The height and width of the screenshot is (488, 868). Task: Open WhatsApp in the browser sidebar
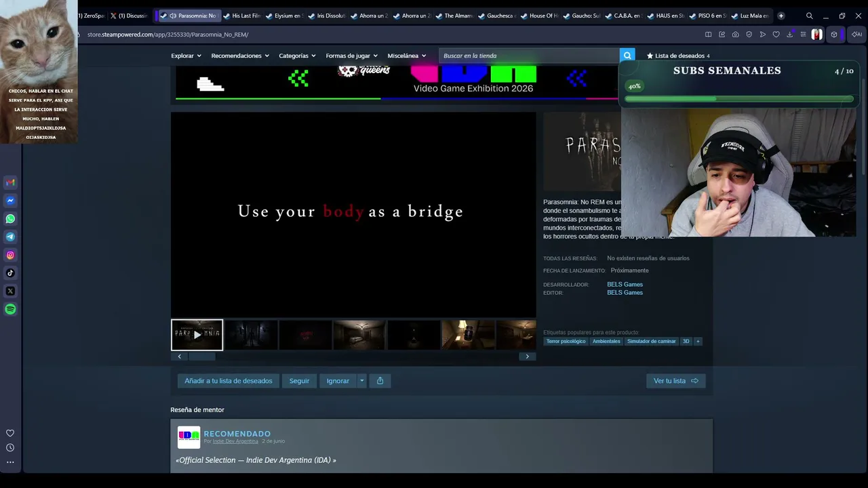(10, 219)
